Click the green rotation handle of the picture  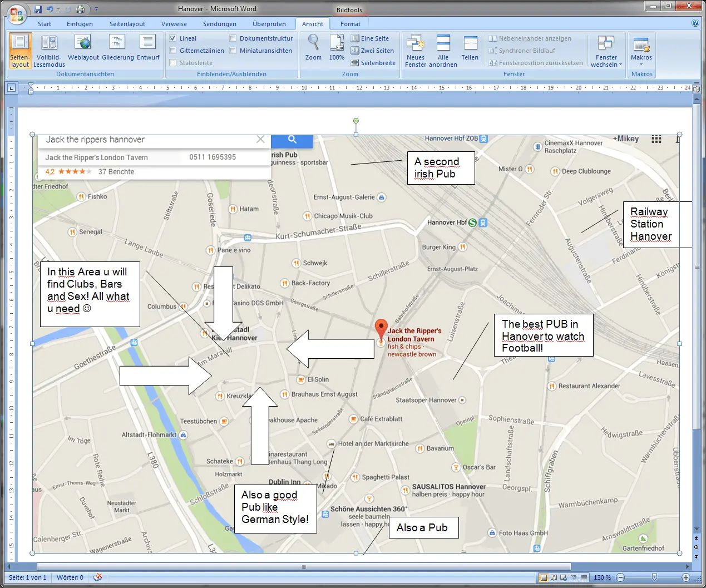tap(356, 121)
